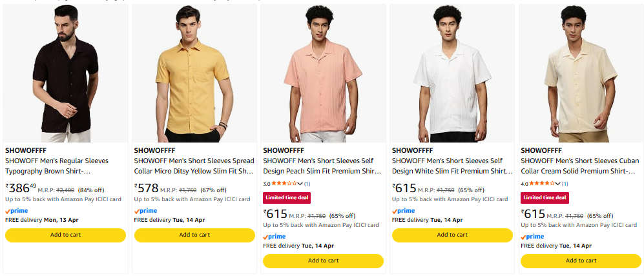Click the Prime icon under the brown shirt
Screen dimensions: 644x276
[16, 211]
